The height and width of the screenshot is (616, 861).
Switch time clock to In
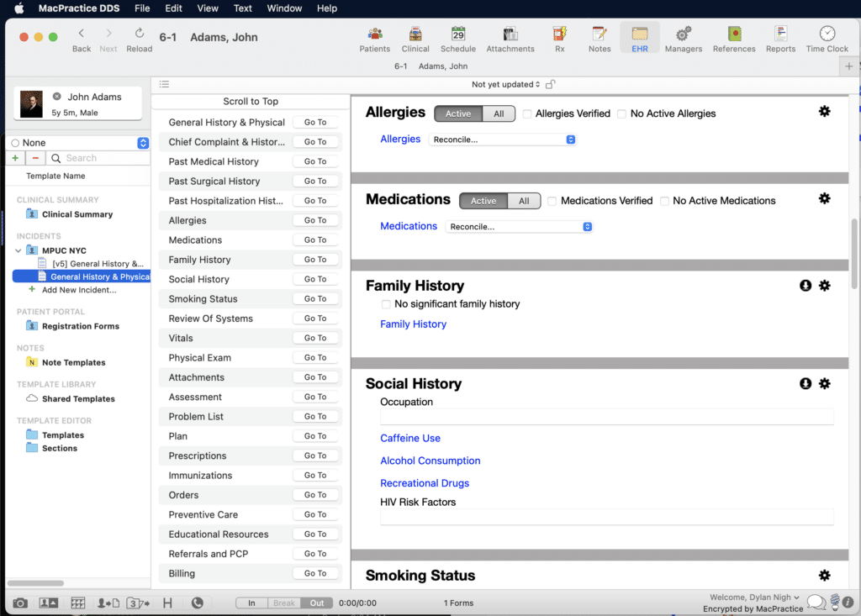[x=251, y=603]
